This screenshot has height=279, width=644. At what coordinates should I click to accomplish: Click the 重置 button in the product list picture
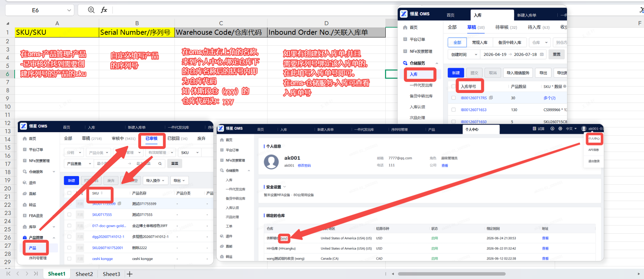pyautogui.click(x=175, y=164)
